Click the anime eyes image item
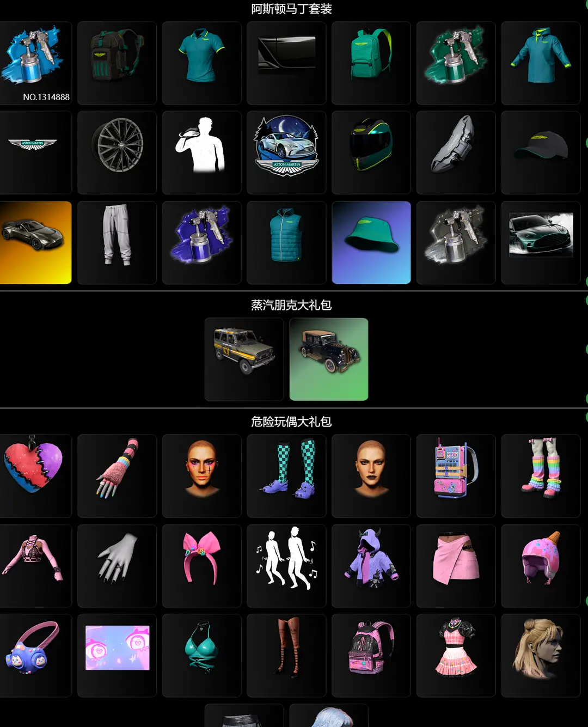This screenshot has height=727, width=588. coord(117,655)
